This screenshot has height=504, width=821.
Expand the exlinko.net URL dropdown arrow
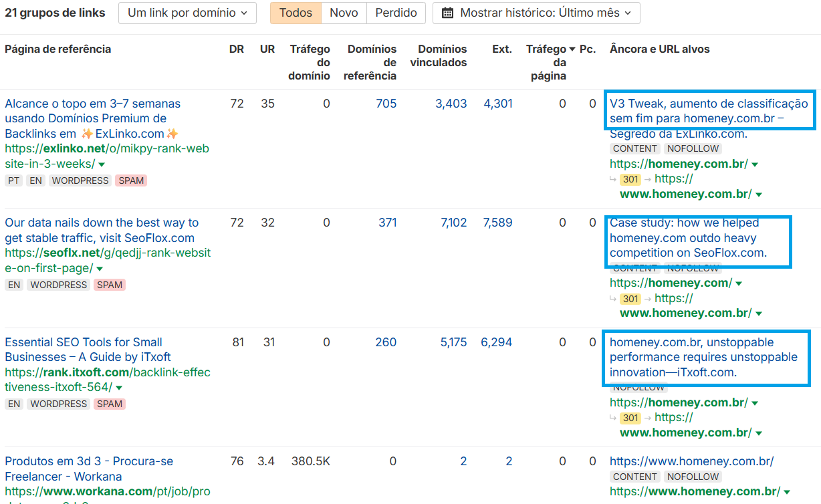(x=102, y=164)
